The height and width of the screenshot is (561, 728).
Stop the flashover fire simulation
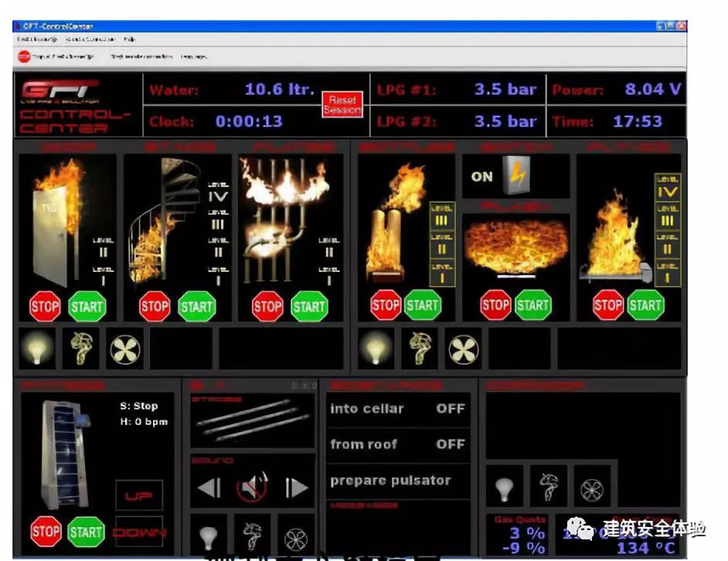pos(495,304)
